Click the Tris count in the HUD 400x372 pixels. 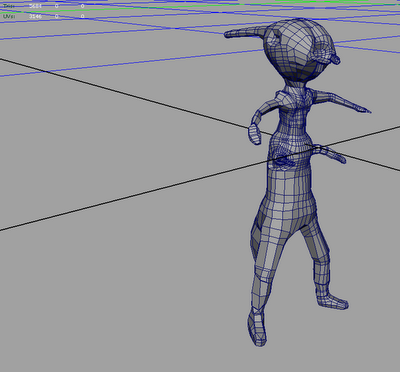tap(35, 6)
